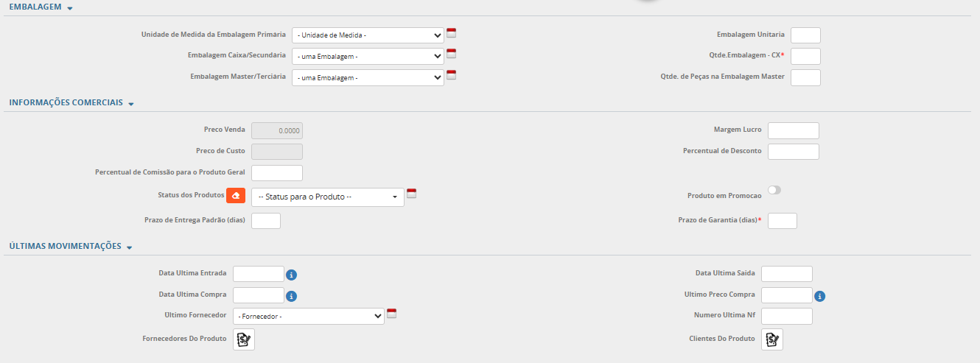Click the Margem Lucro input field
The height and width of the screenshot is (363, 980).
tap(793, 130)
